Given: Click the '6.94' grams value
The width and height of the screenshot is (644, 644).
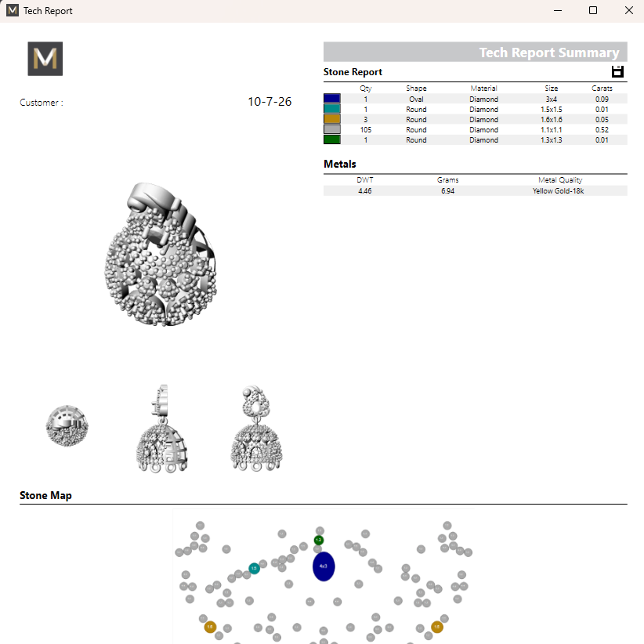Looking at the screenshot, I should pyautogui.click(x=447, y=191).
